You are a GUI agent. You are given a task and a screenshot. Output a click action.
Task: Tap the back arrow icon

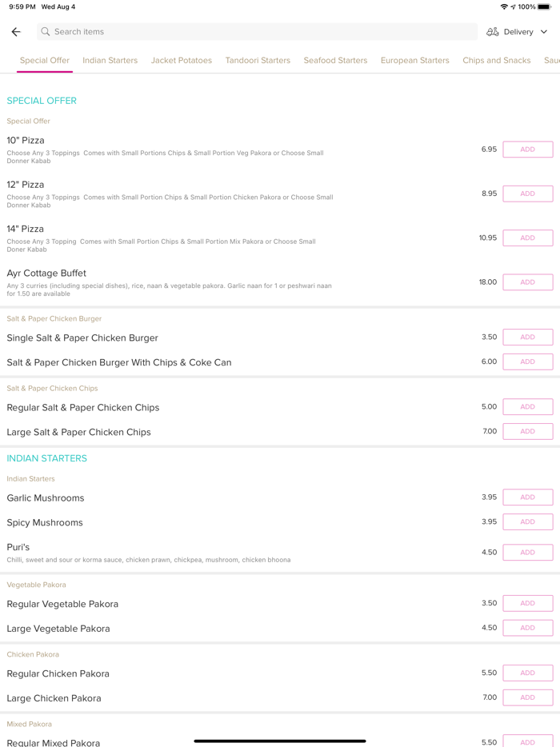16,32
